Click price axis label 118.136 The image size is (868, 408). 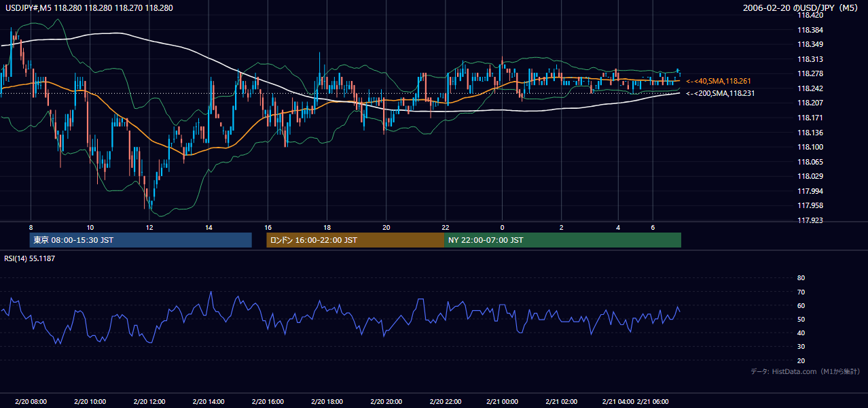[810, 133]
